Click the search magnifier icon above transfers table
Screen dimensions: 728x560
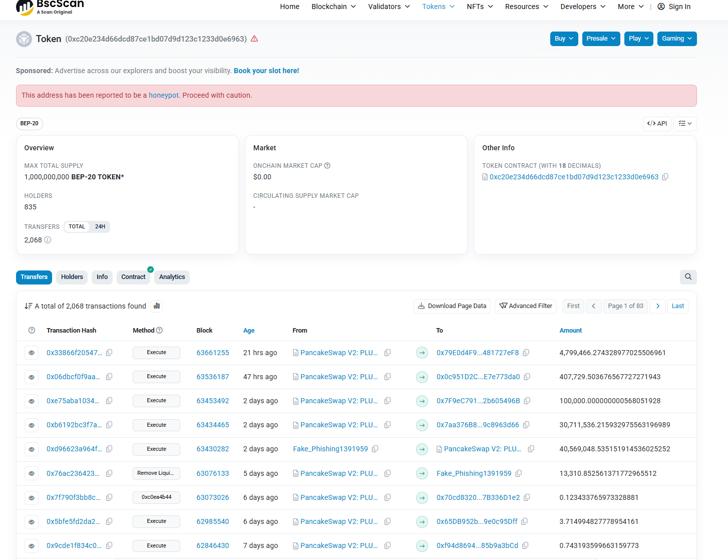pos(688,277)
